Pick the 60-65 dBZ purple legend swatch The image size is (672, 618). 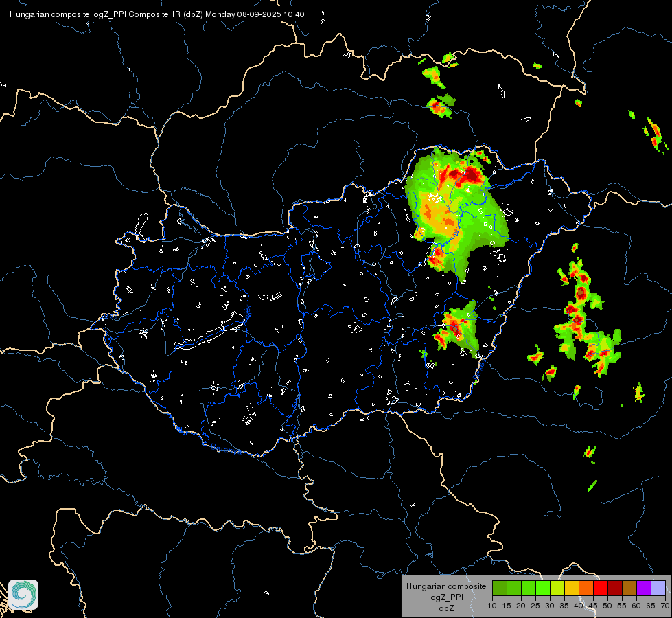(x=644, y=588)
